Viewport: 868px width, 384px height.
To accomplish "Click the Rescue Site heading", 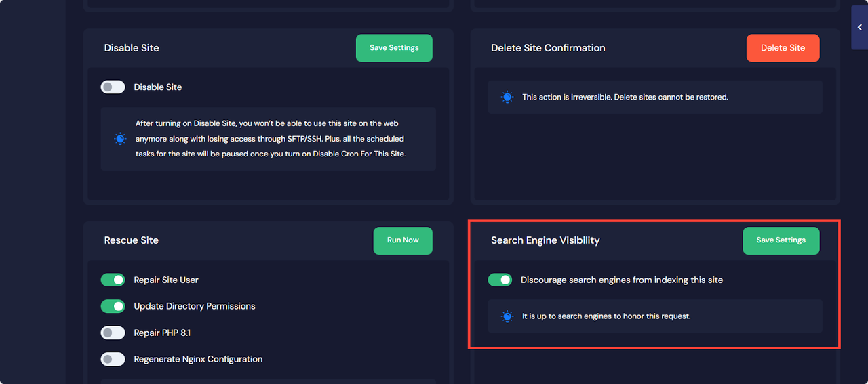I will [x=132, y=240].
